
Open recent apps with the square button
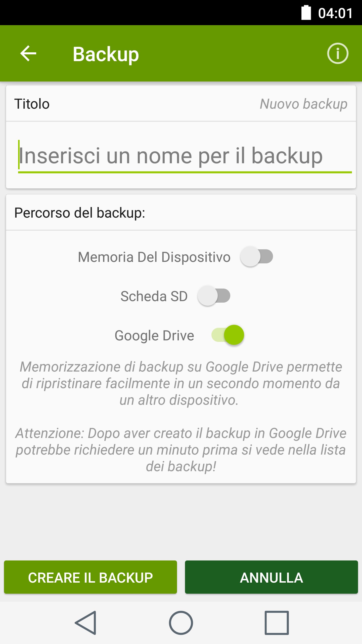tap(277, 623)
